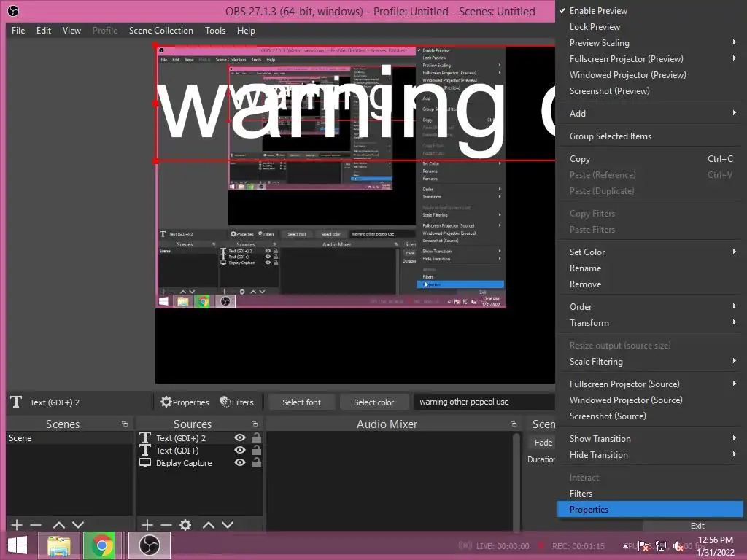This screenshot has width=747, height=560.
Task: Open Properties gear in source toolbar
Action: click(185, 402)
